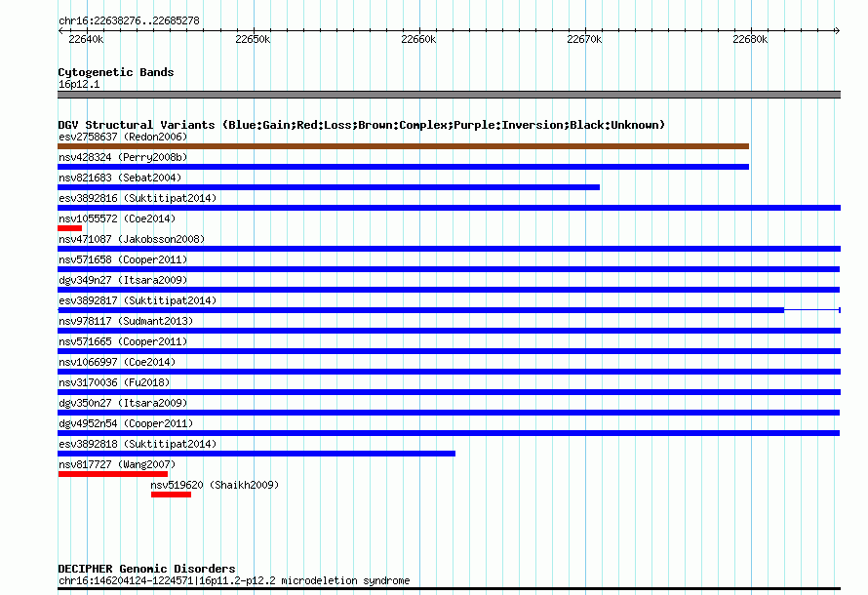The image size is (868, 595).
Task: Open the nsv471087 (Jakobsson2008) label
Action: coord(132,239)
